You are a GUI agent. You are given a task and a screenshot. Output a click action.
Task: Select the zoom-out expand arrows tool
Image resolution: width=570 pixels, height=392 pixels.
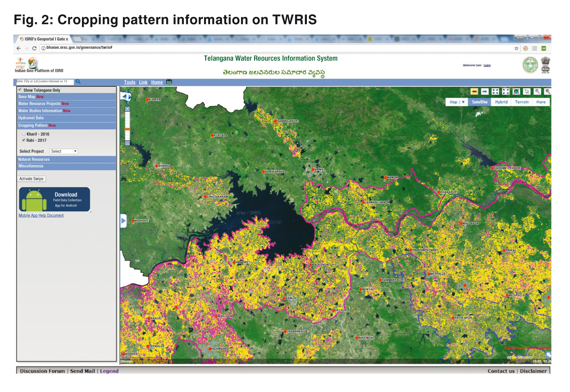(506, 92)
